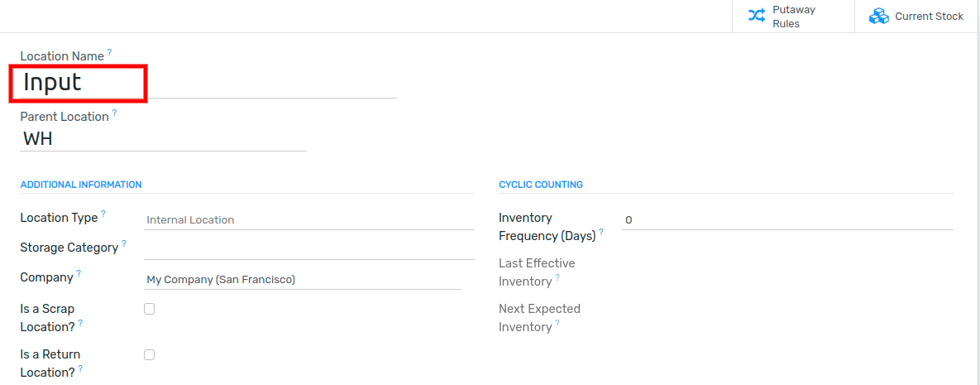Click the Location Name input field
Screen dimensions: 980x385
tap(208, 83)
